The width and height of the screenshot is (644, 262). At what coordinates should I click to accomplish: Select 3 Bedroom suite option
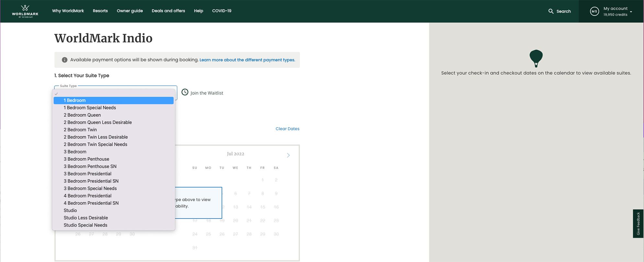click(x=114, y=152)
